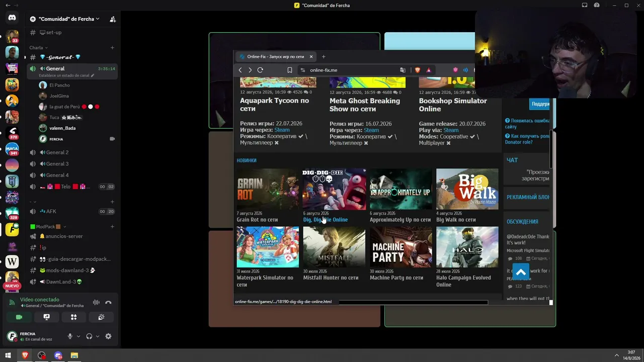Disconnect from the voice channel

click(x=108, y=303)
